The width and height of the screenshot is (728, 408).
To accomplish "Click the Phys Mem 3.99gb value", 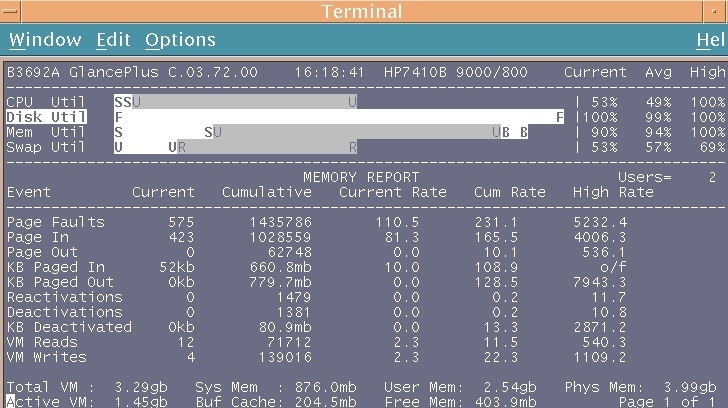I will (x=690, y=387).
